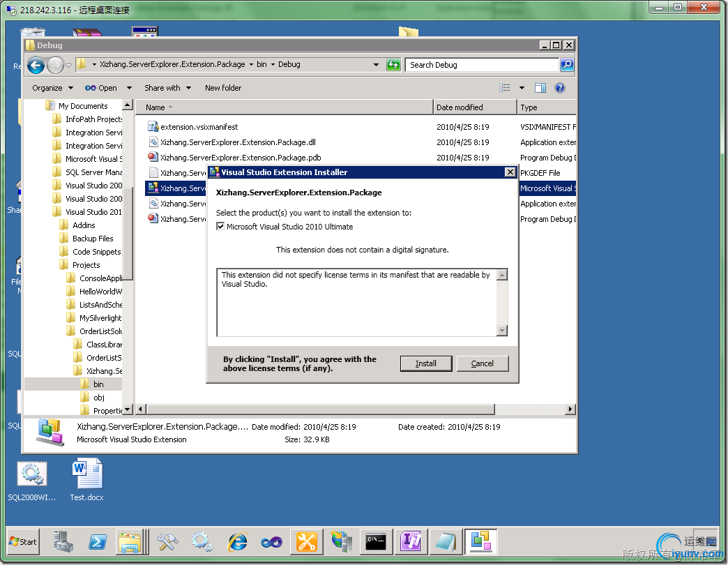Click the Back navigation arrow in Explorer
728x565 pixels.
pyautogui.click(x=36, y=65)
